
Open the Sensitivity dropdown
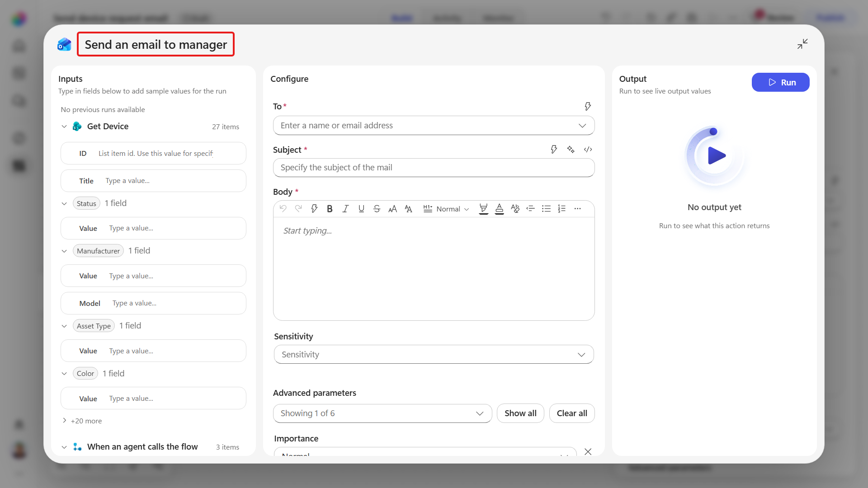[x=581, y=355]
